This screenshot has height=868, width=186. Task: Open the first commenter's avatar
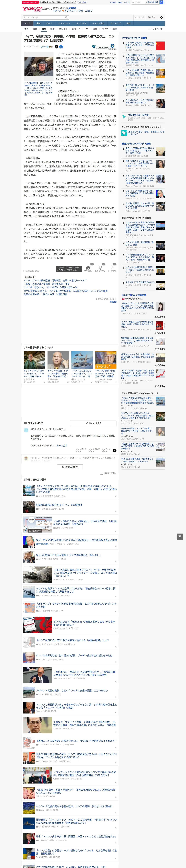click(26, 430)
